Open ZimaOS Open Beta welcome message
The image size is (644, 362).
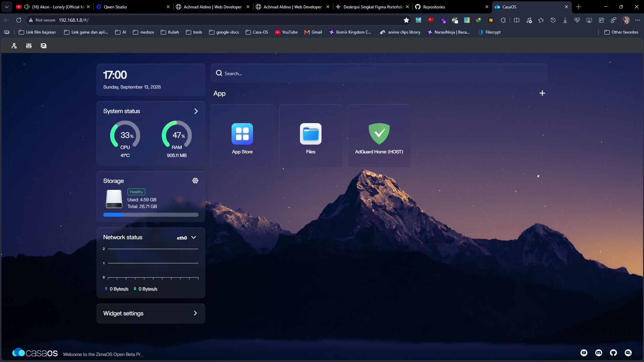pyautogui.click(x=103, y=354)
